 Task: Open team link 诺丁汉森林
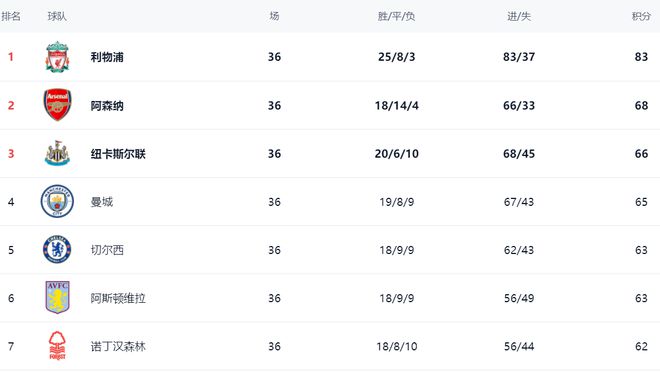[x=118, y=346]
